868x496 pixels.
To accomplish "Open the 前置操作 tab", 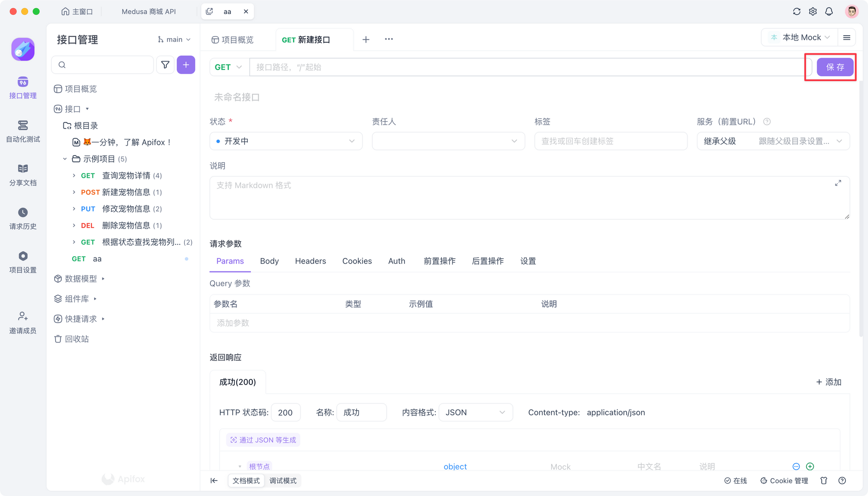I will pyautogui.click(x=439, y=261).
